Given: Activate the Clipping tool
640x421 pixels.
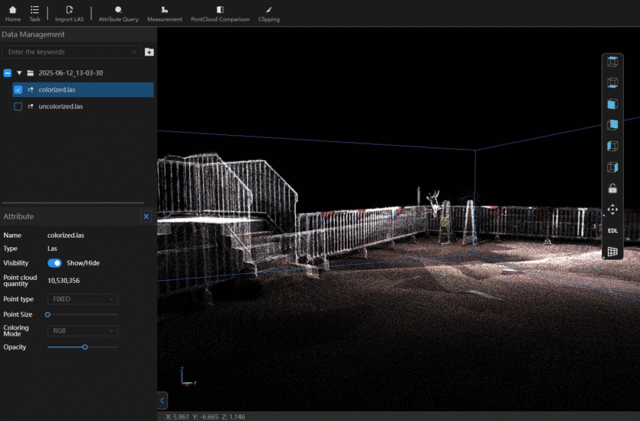Looking at the screenshot, I should point(269,13).
